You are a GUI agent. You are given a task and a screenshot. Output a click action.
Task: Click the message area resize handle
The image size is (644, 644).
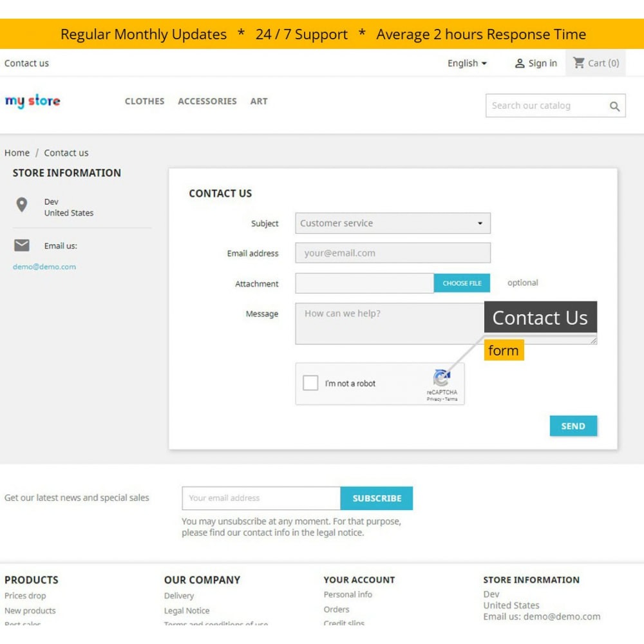(x=594, y=341)
